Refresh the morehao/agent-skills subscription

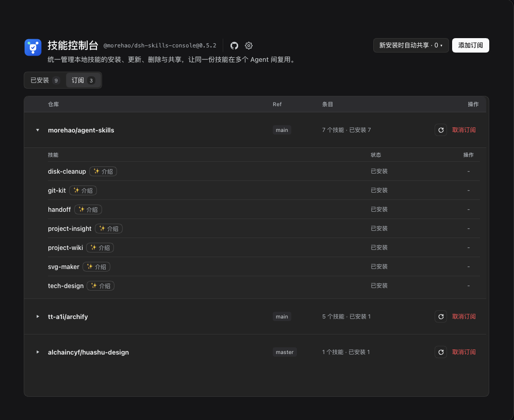click(x=441, y=130)
